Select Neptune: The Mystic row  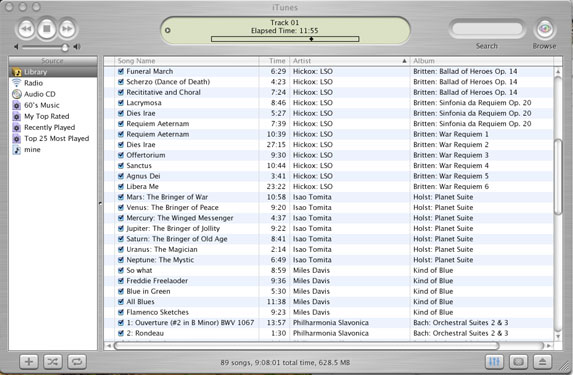[329, 260]
